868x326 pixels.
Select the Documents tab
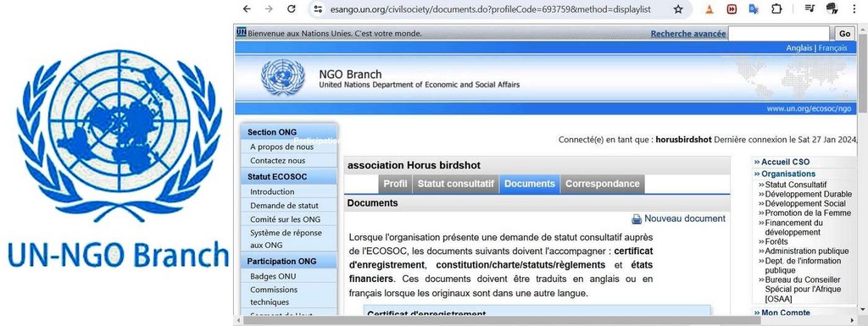(x=529, y=184)
